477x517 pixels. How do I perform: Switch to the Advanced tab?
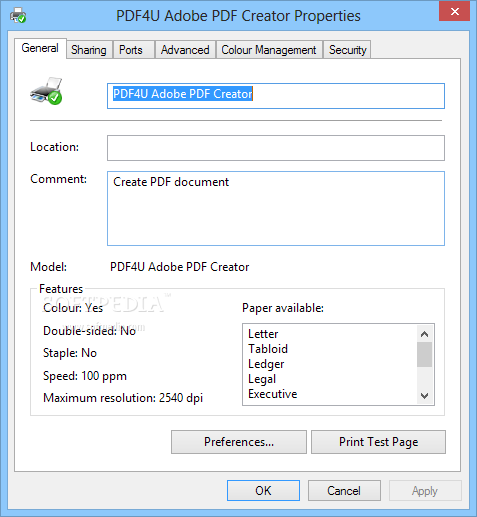pyautogui.click(x=185, y=50)
